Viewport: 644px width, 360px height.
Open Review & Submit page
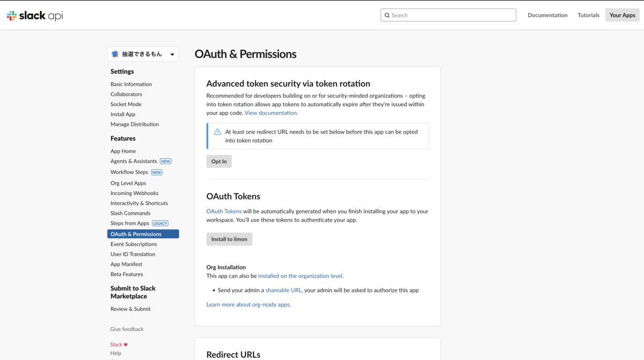tap(130, 309)
